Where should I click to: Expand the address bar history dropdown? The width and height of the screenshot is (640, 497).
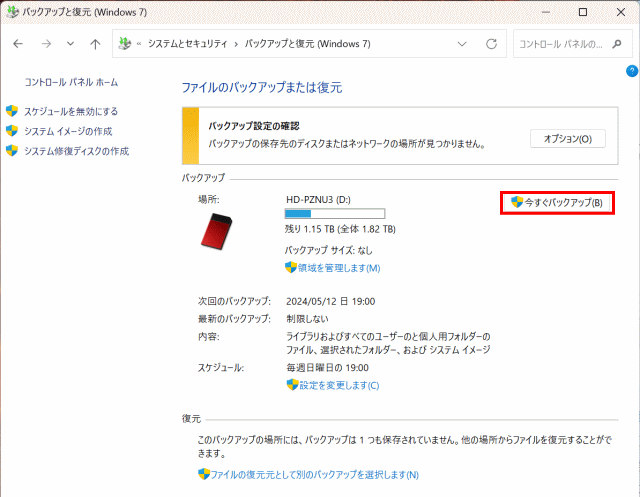tap(462, 44)
